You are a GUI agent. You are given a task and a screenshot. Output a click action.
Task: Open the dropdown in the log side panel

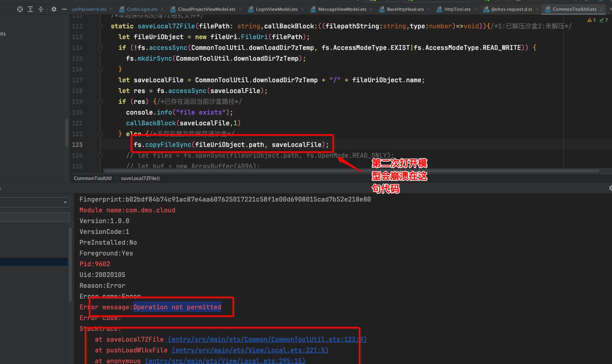point(66,203)
